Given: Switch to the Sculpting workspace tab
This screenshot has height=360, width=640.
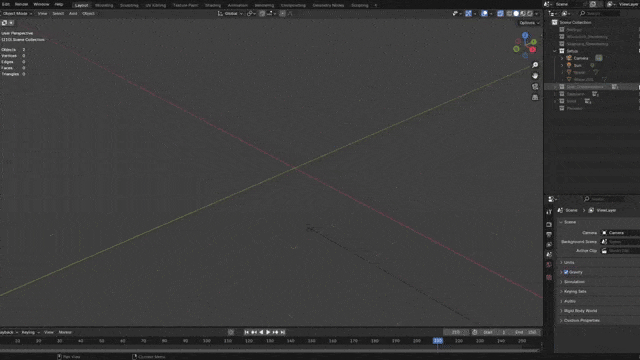Looking at the screenshot, I should point(129,5).
